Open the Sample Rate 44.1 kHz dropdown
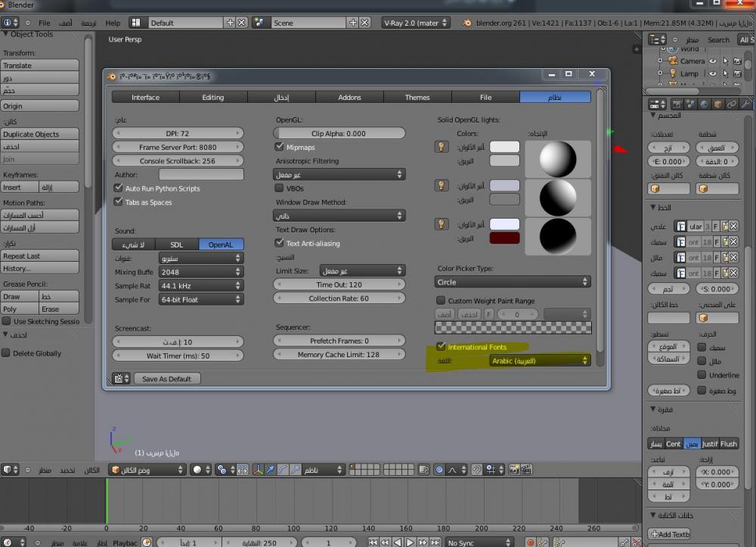This screenshot has height=547, width=756. [201, 285]
